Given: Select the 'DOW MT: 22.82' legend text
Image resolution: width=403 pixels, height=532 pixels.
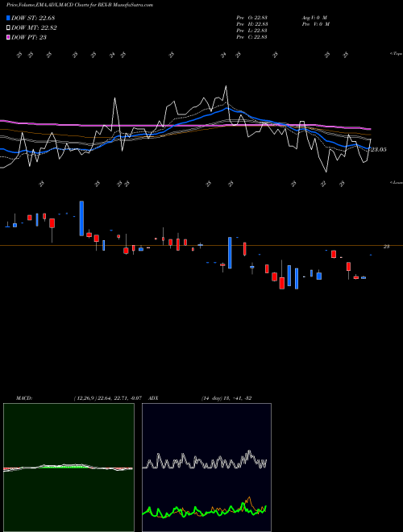Looking at the screenshot, I should (34, 28).
